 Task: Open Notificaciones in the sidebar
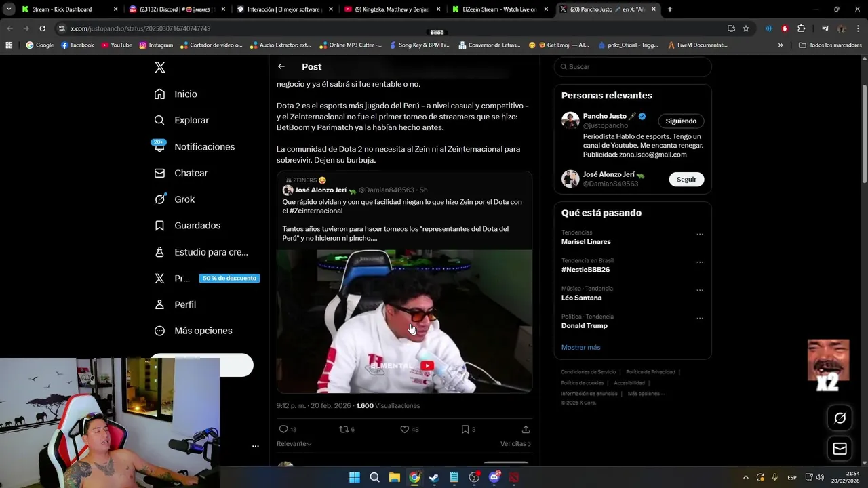193,146
